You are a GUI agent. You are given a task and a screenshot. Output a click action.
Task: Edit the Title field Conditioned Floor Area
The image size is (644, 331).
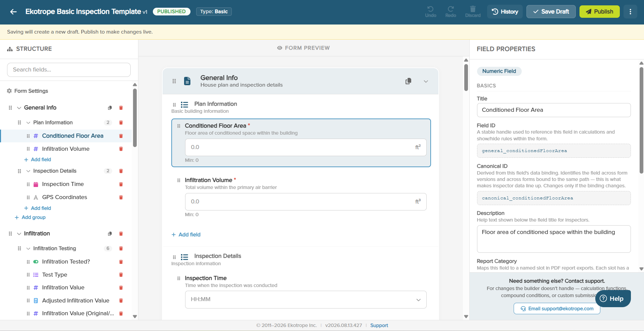[x=554, y=110]
